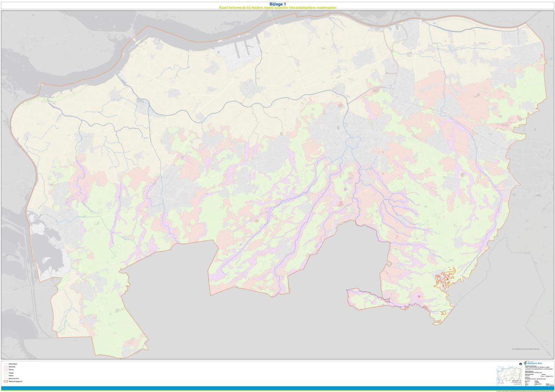The image size is (555, 392).
Task: Click the 'Waterlopen' legend label
Action: pyautogui.click(x=13, y=364)
